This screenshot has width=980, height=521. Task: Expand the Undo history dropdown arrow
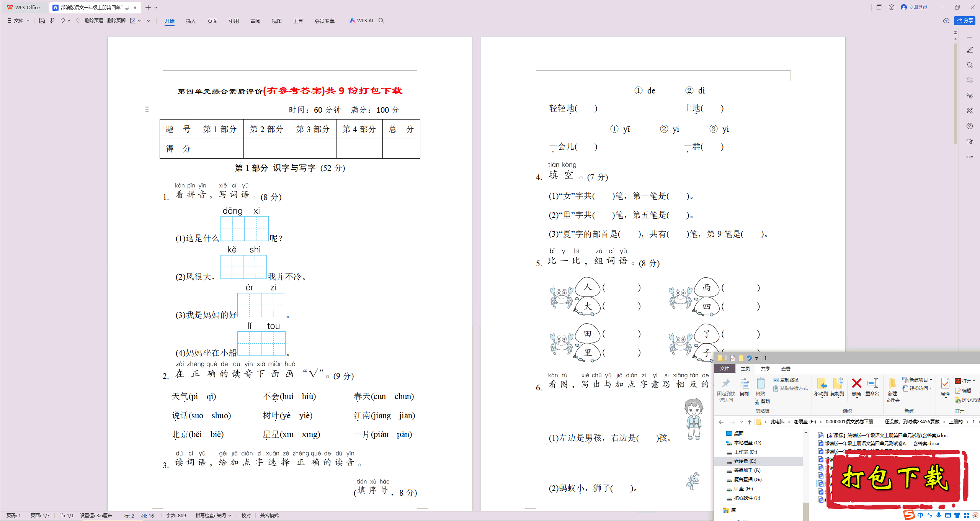(69, 21)
